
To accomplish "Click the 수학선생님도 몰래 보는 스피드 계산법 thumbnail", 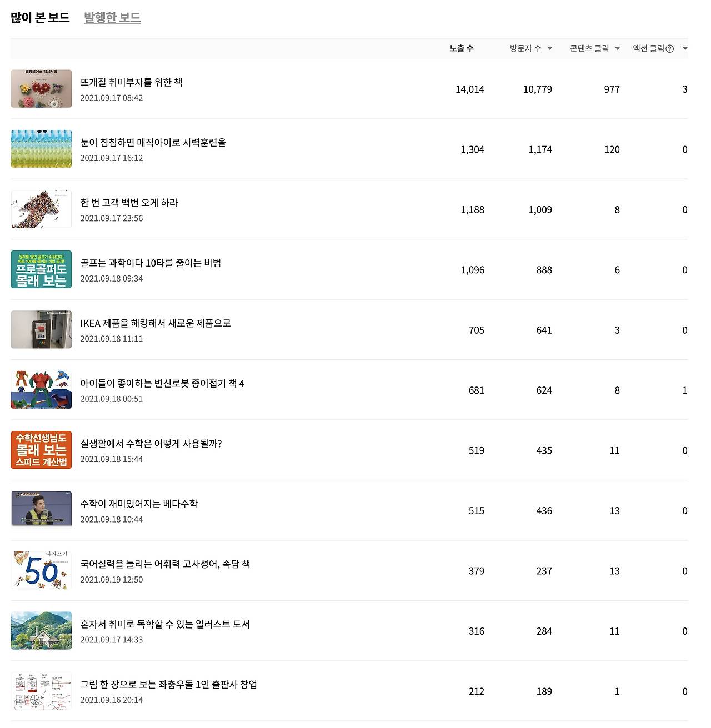I will pos(41,450).
